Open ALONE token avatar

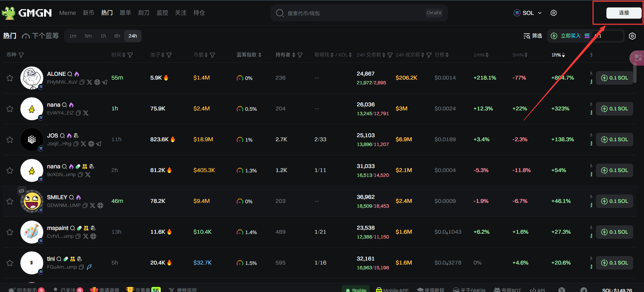coord(32,78)
